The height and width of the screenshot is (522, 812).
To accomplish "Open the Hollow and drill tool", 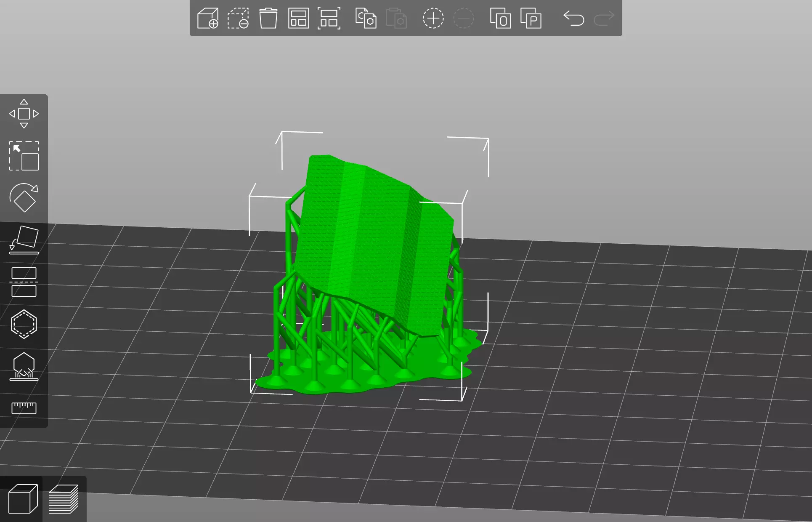I will 24,324.
